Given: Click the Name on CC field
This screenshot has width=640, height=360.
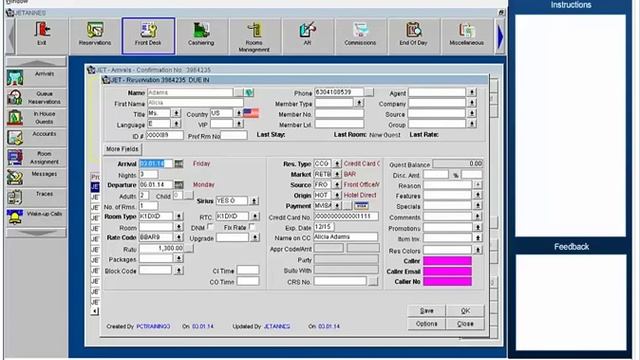Looking at the screenshot, I should coord(346,237).
